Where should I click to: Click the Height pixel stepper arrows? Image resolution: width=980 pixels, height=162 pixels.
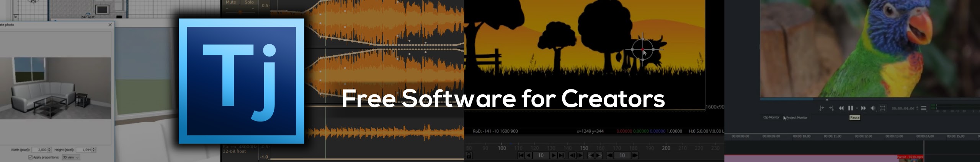[94, 150]
